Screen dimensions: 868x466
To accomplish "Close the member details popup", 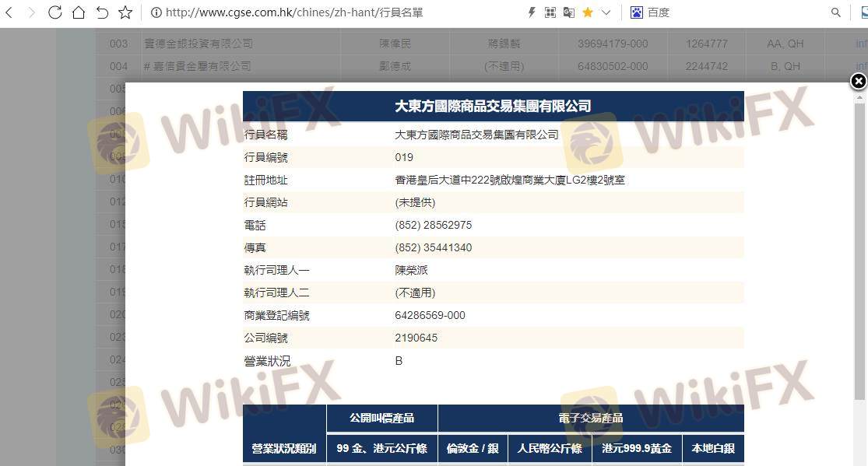I will click(858, 81).
